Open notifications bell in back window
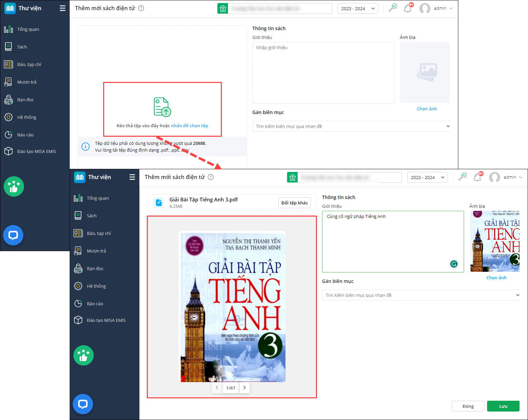The width and height of the screenshot is (528, 420). 408,8
